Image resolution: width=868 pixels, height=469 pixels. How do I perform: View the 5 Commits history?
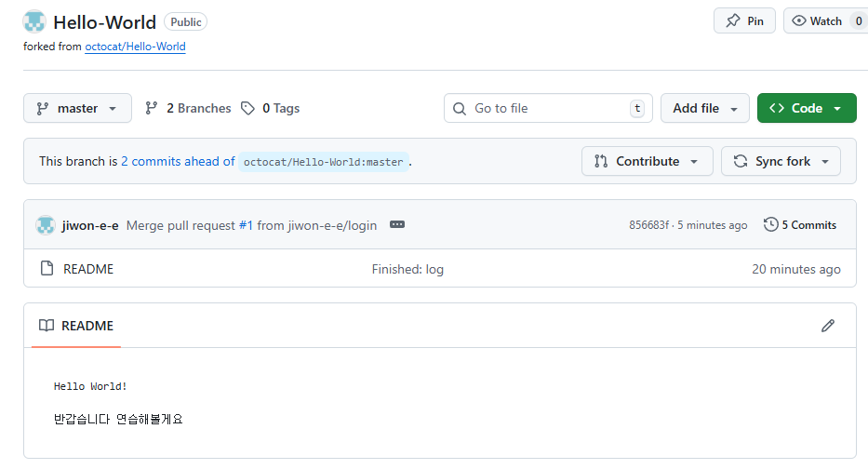[800, 225]
